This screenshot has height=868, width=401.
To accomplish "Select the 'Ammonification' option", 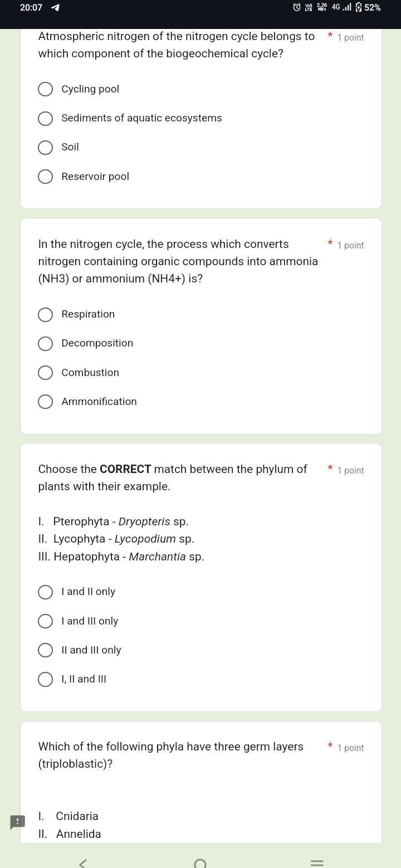I will 46,402.
